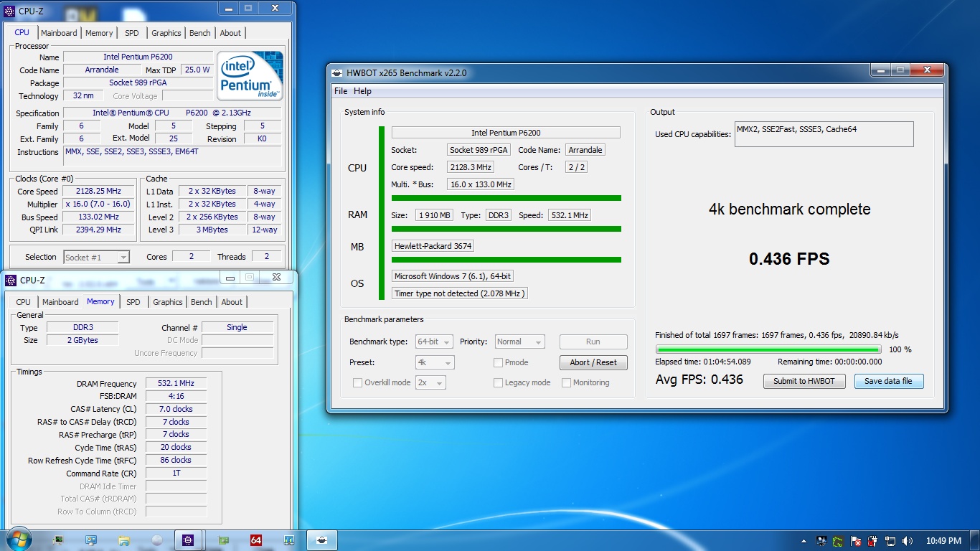The image size is (980, 551).
Task: Open SPD tab in CPU-Z memory timings window
Action: point(133,302)
